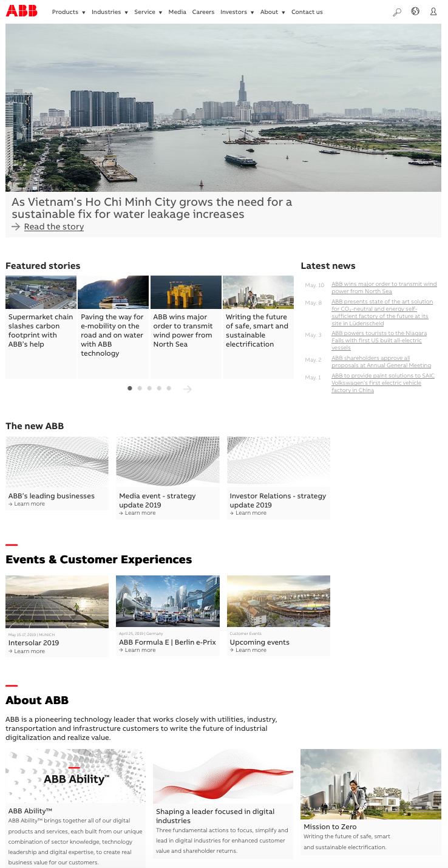Open ABB Formula E Berlin e-Prix image

[x=168, y=601]
